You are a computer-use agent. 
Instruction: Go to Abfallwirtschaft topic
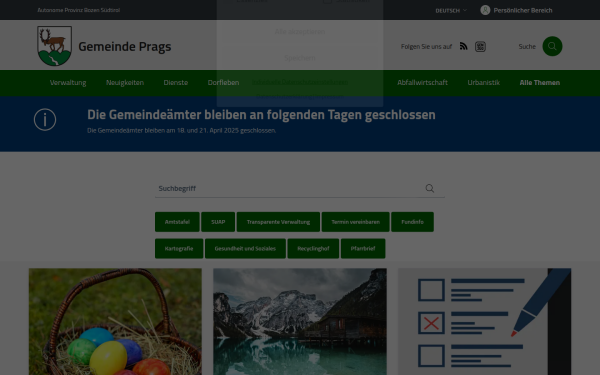click(422, 83)
